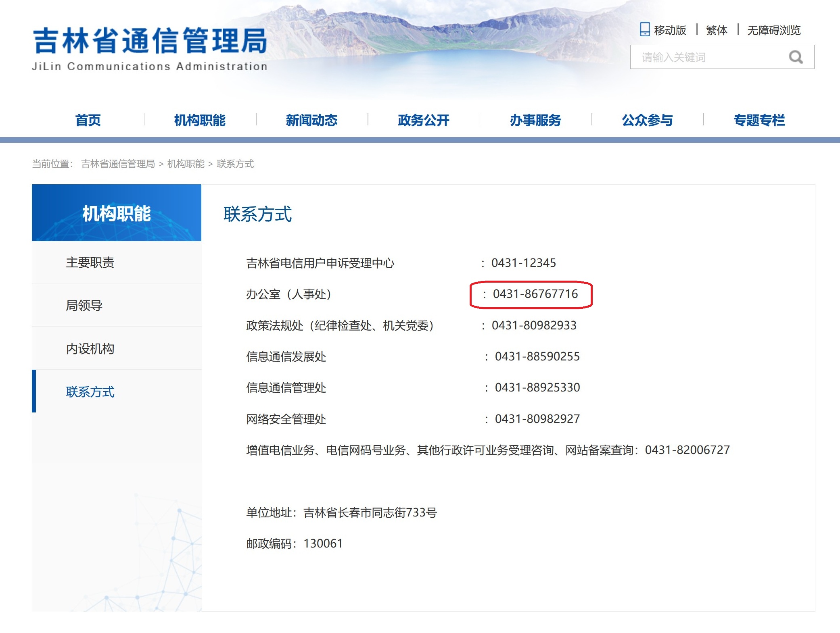The image size is (840, 633).
Task: Open the 机构职能 top navigation menu
Action: (x=200, y=120)
